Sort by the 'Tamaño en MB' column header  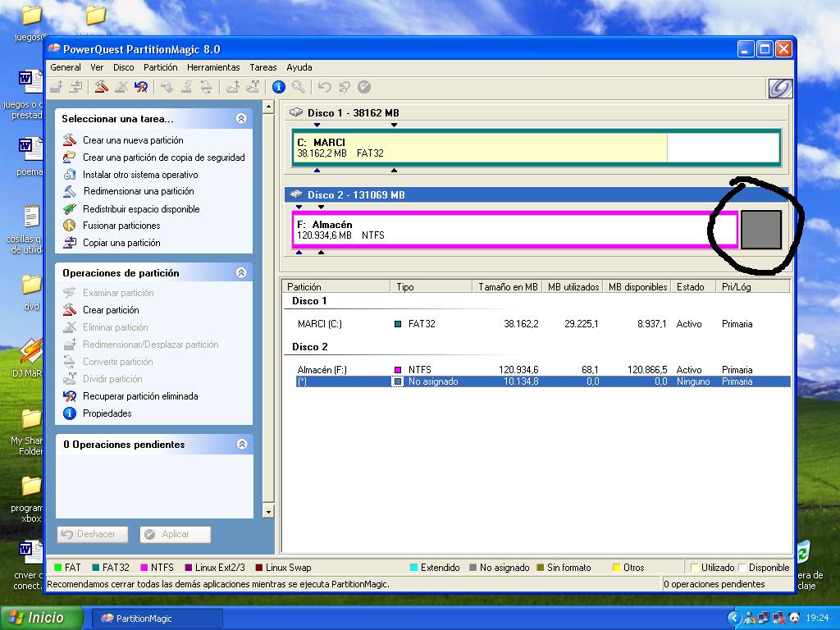click(507, 287)
